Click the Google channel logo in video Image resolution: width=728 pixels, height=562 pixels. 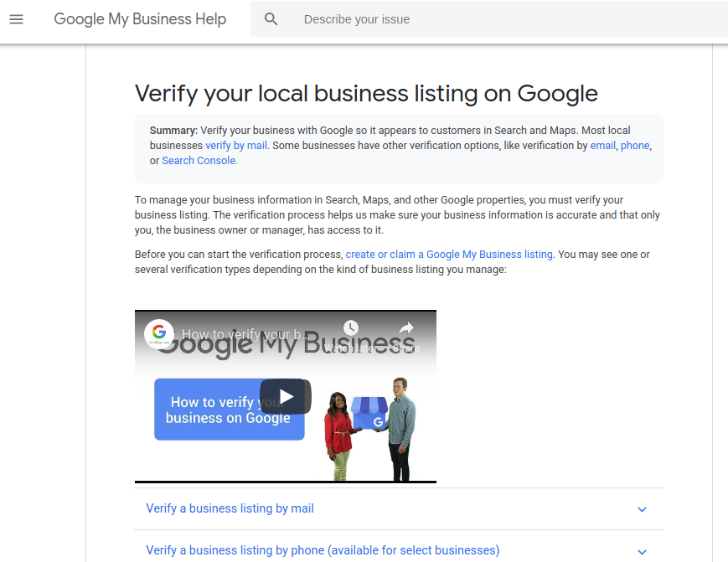tap(159, 333)
